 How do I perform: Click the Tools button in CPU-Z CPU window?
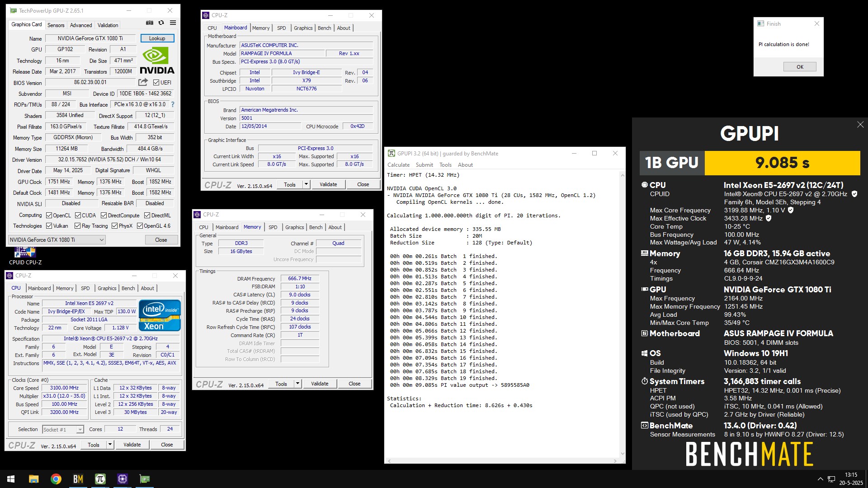[94, 445]
